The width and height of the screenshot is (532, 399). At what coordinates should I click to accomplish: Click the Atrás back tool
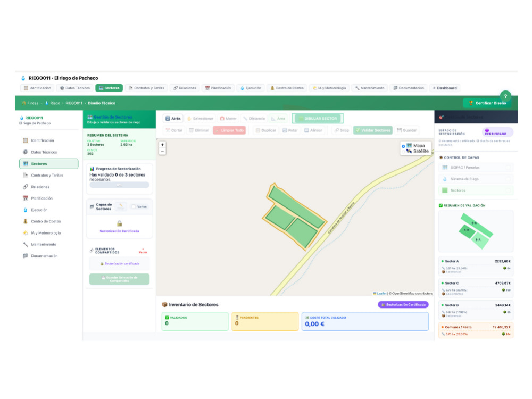tap(173, 119)
